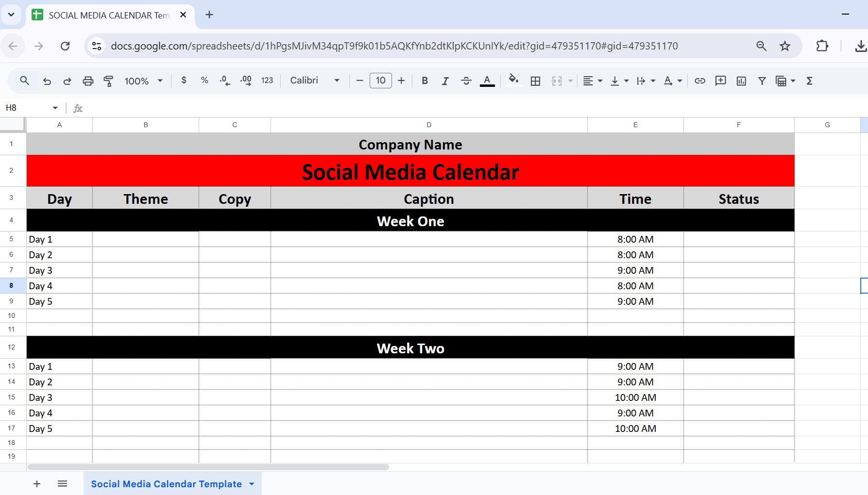This screenshot has width=868, height=495.
Task: Open the font family dropdown
Action: (x=314, y=81)
